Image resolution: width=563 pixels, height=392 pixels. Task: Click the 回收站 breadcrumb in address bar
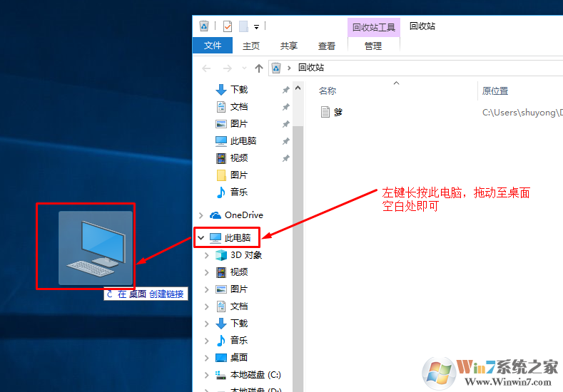[x=311, y=68]
